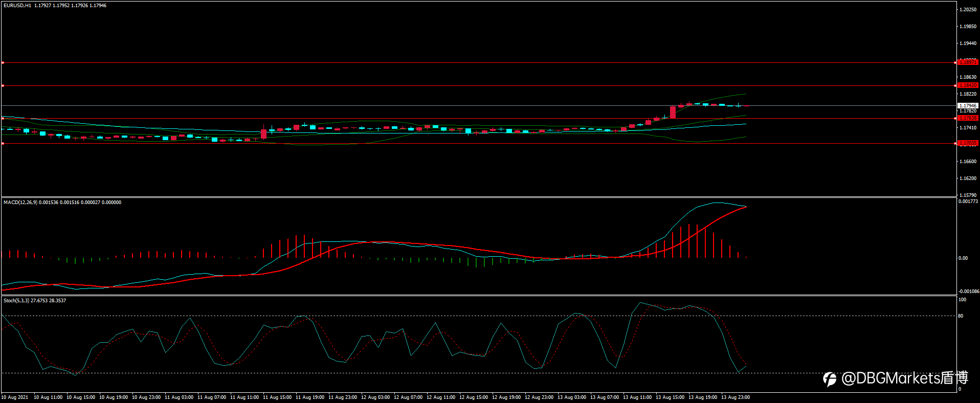Click the 11 Aug 19:00 time label

pyautogui.click(x=310, y=397)
